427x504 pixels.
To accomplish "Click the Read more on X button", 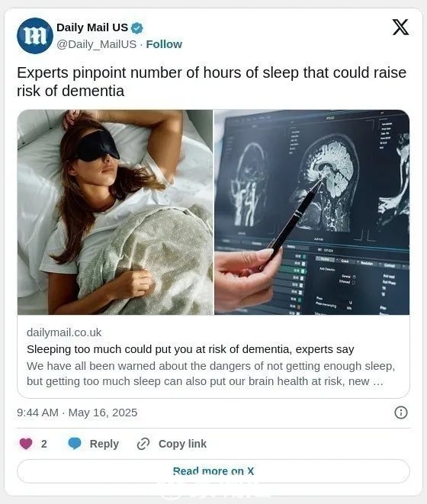I will click(213, 471).
